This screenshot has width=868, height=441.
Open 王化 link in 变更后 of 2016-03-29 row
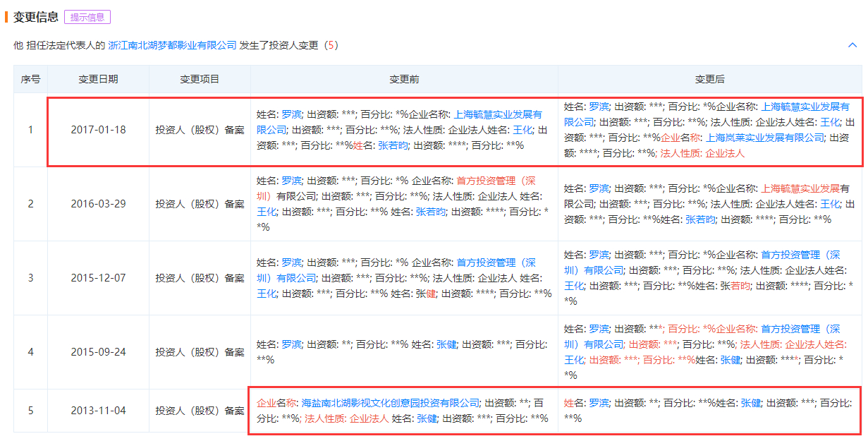pos(830,204)
